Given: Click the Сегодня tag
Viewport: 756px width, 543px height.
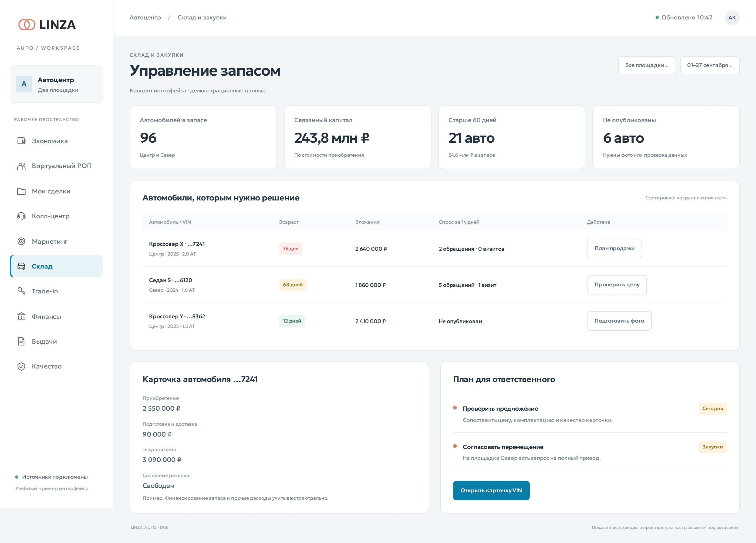Looking at the screenshot, I should pos(712,408).
